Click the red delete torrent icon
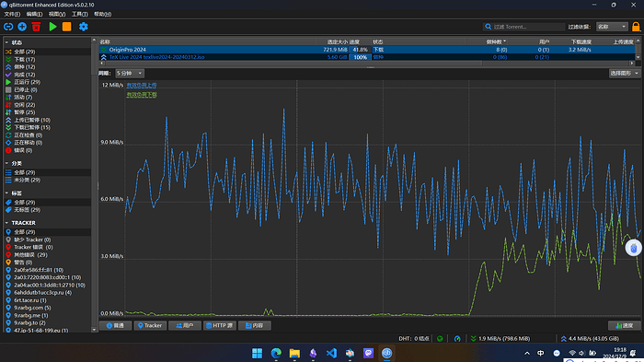 (36, 27)
